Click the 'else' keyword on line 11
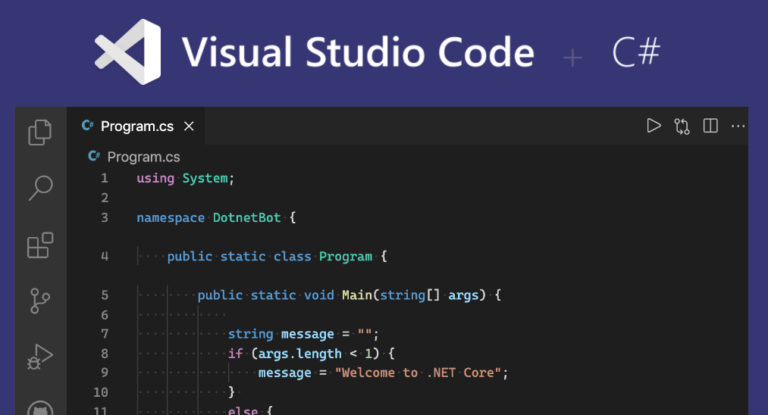The height and width of the screenshot is (415, 768). pyautogui.click(x=242, y=411)
